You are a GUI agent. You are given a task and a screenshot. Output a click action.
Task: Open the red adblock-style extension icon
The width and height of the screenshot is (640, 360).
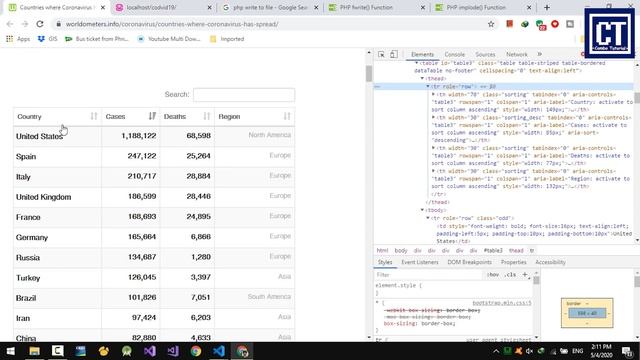pyautogui.click(x=555, y=24)
